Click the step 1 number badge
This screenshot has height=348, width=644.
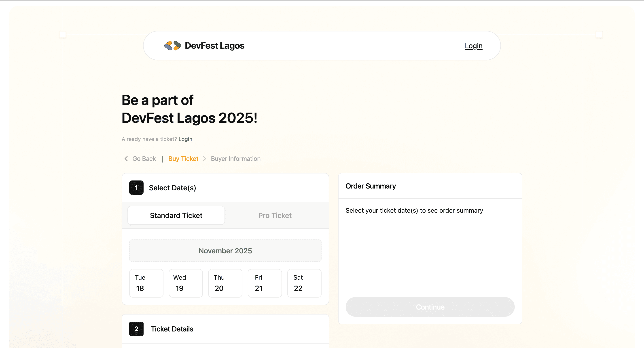(136, 188)
